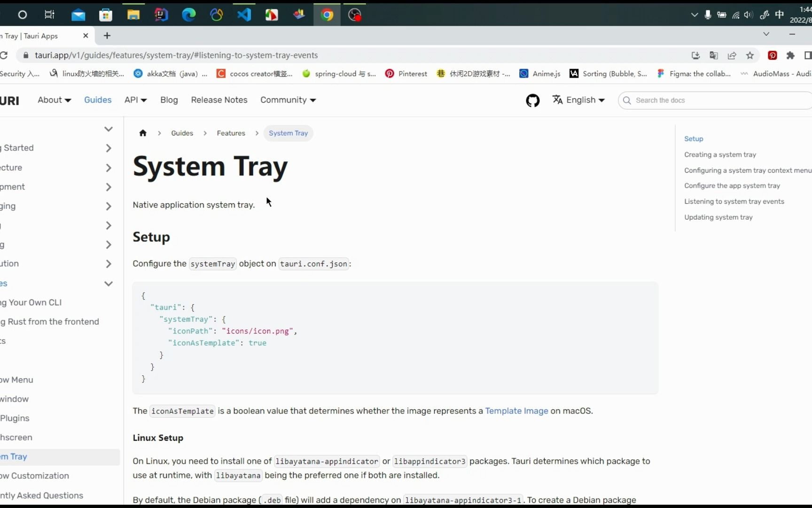
Task: Open File Explorer from the taskbar
Action: pos(133,15)
